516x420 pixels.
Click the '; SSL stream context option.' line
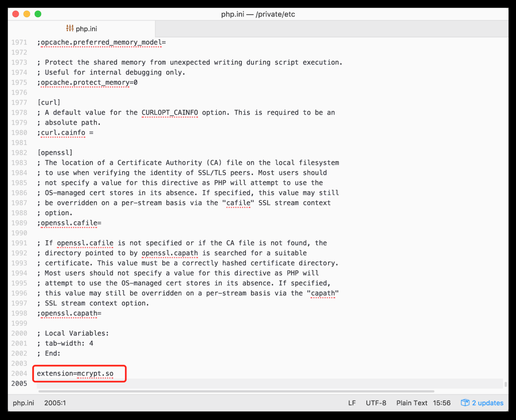click(93, 303)
